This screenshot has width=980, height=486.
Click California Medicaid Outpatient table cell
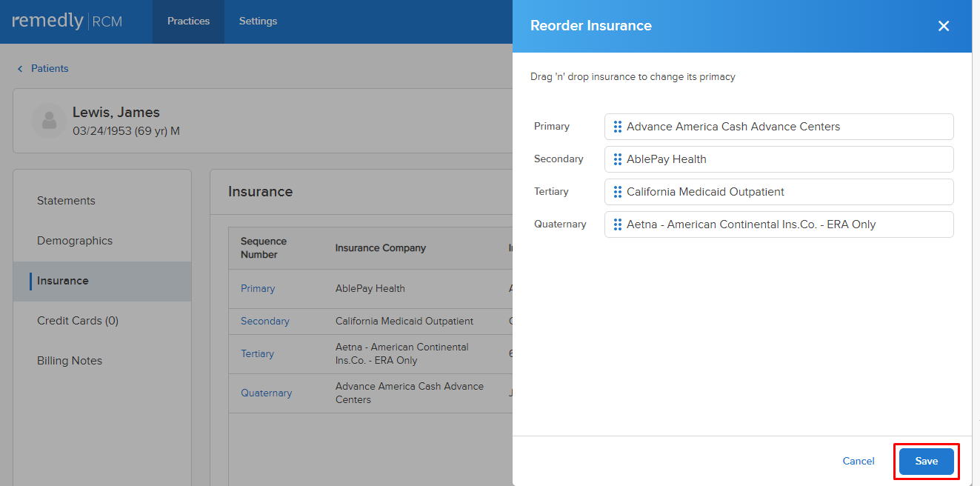click(x=404, y=322)
